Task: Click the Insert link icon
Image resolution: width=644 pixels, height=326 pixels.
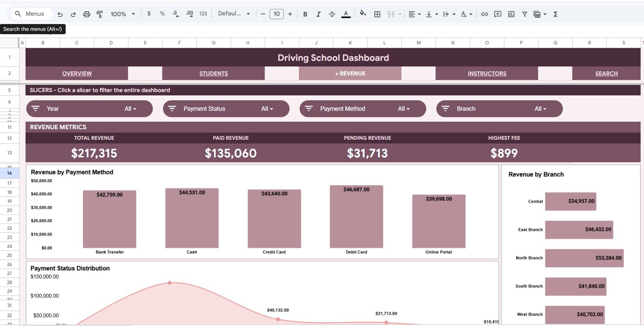Action: tap(485, 14)
